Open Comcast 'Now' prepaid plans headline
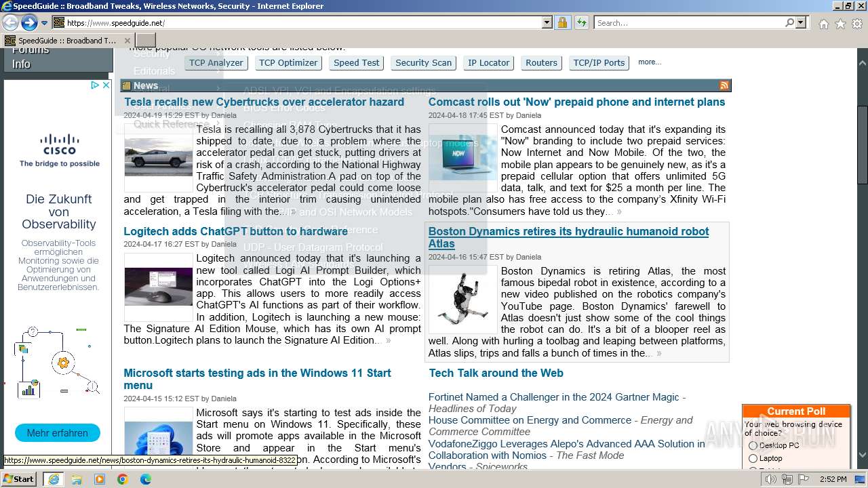 coord(576,102)
